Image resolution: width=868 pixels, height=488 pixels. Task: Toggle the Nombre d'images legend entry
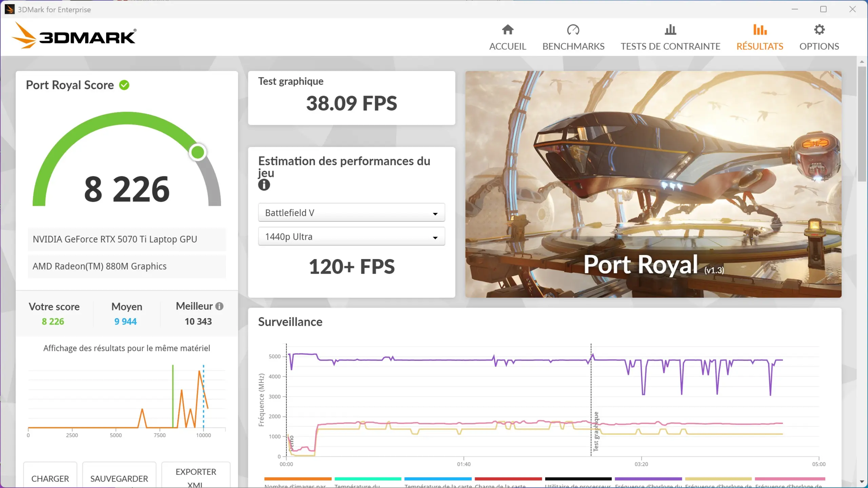click(298, 479)
